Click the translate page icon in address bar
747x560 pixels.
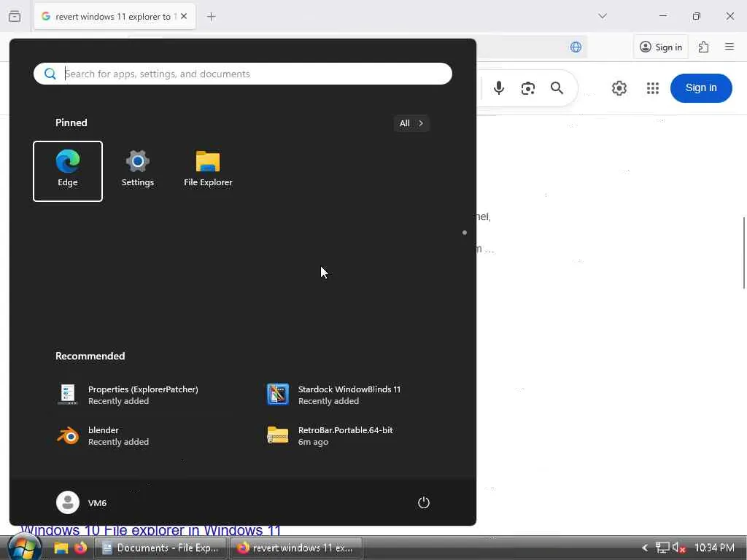tap(576, 47)
